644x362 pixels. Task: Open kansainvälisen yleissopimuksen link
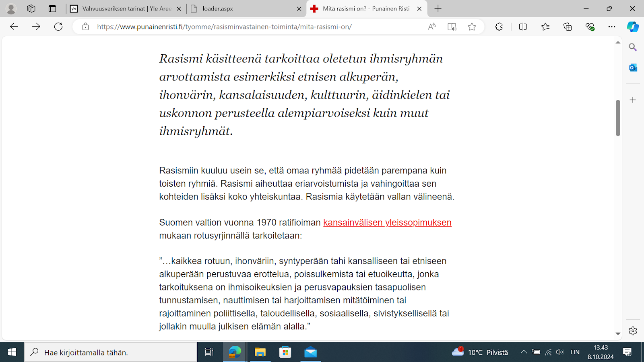[x=387, y=222]
